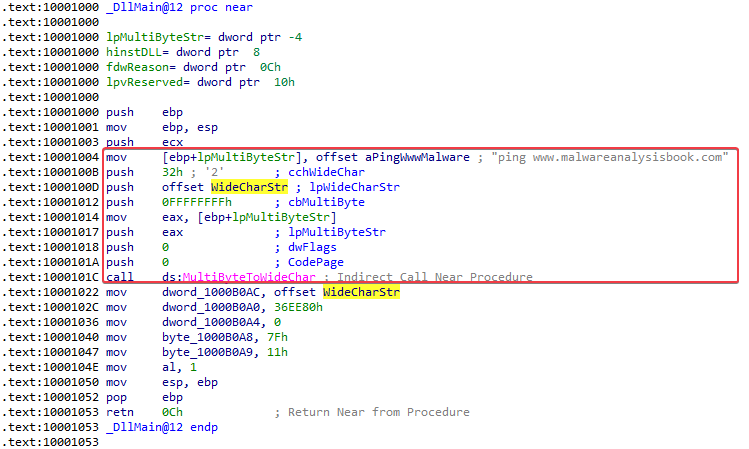The width and height of the screenshot is (749, 449).
Task: Click the 0FFFFFFFFh operand
Action: click(197, 203)
